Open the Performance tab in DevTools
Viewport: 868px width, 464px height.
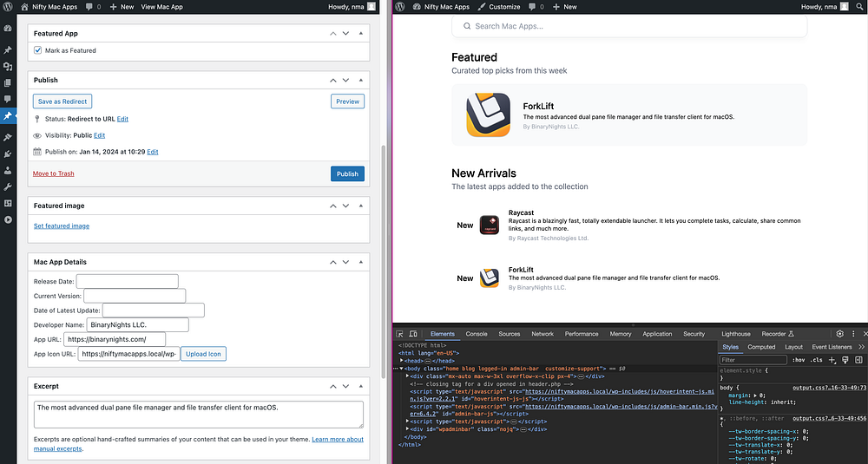click(x=582, y=334)
